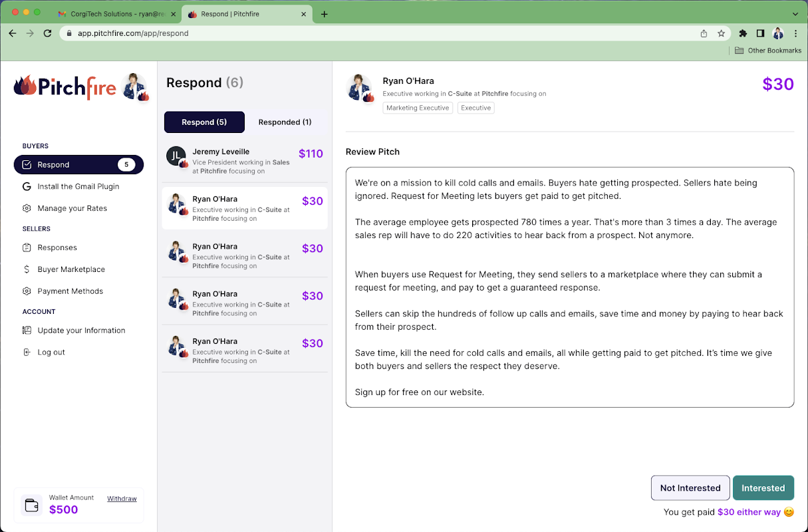The height and width of the screenshot is (532, 808).
Task: Click the Respond checkbox icon in the sidebar
Action: coord(27,165)
